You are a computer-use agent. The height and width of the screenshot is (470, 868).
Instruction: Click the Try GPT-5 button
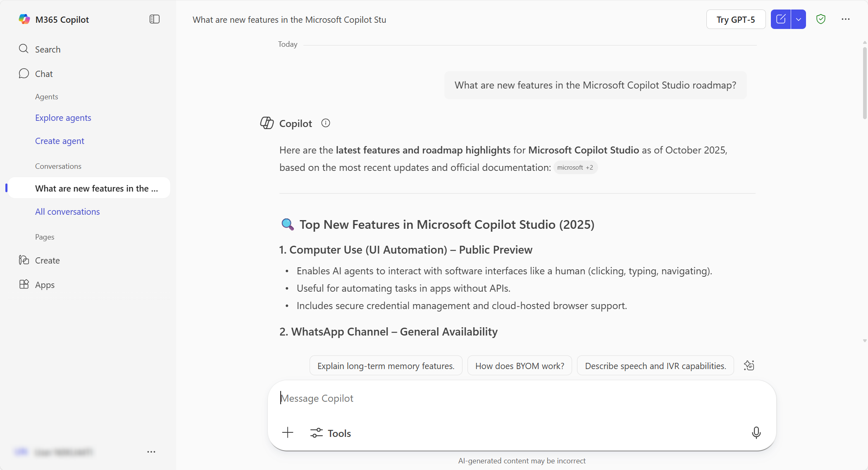[x=736, y=19]
